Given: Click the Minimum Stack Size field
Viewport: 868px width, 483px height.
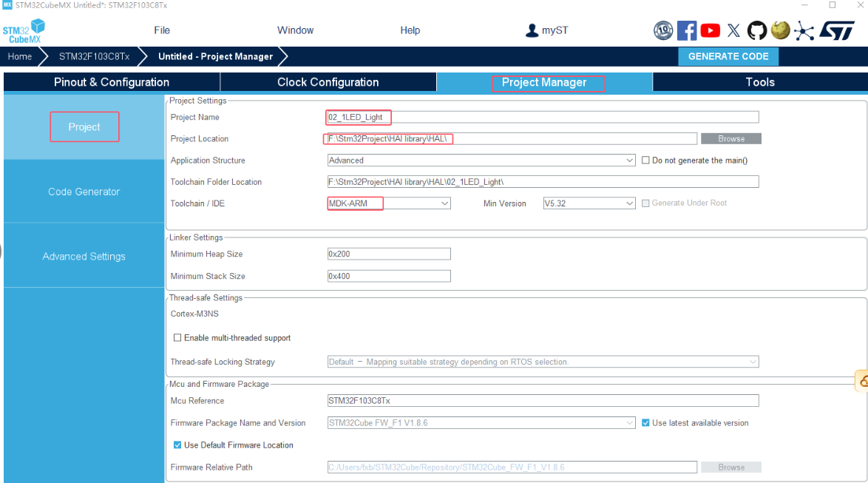Looking at the screenshot, I should [x=389, y=276].
